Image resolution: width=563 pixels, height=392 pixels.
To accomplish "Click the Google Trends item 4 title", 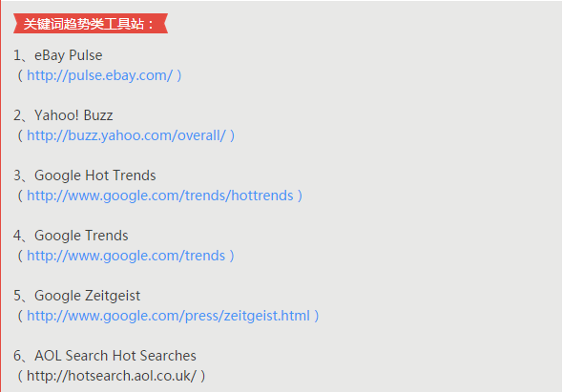I will tap(81, 236).
